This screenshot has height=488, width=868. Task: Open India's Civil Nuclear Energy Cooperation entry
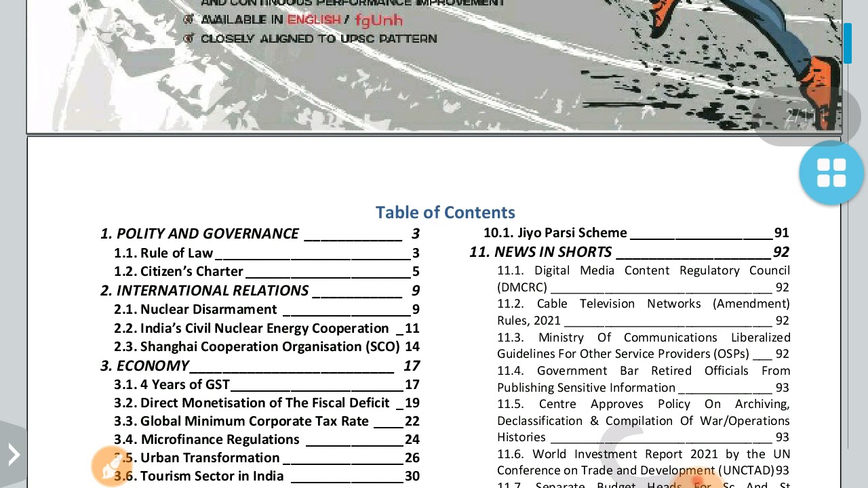coord(267,328)
